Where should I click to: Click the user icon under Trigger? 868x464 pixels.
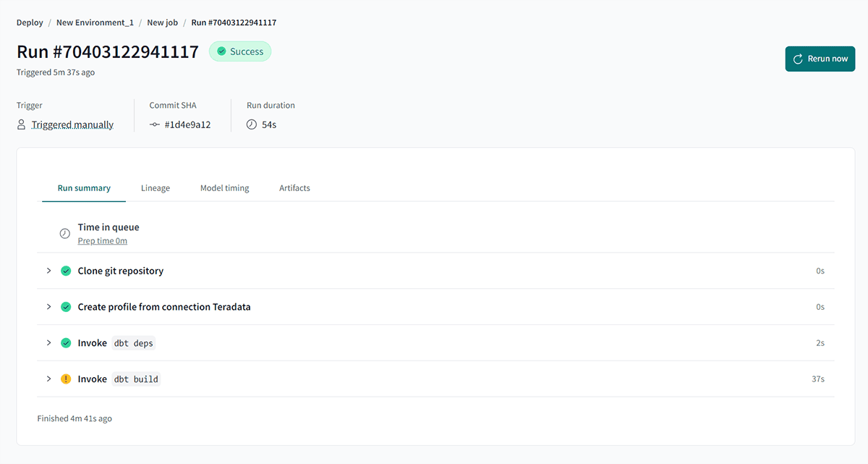click(22, 125)
